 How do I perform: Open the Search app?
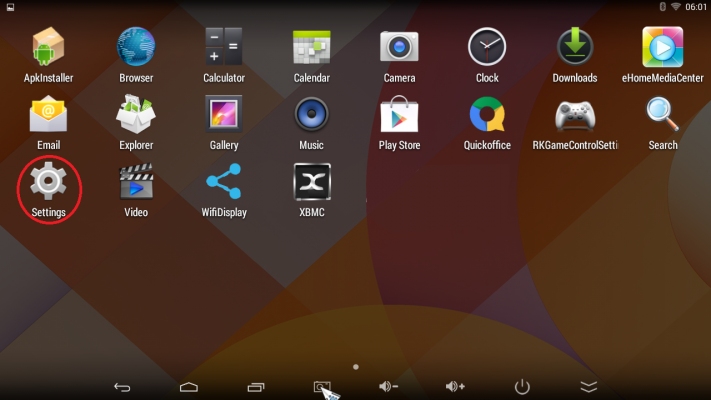662,122
